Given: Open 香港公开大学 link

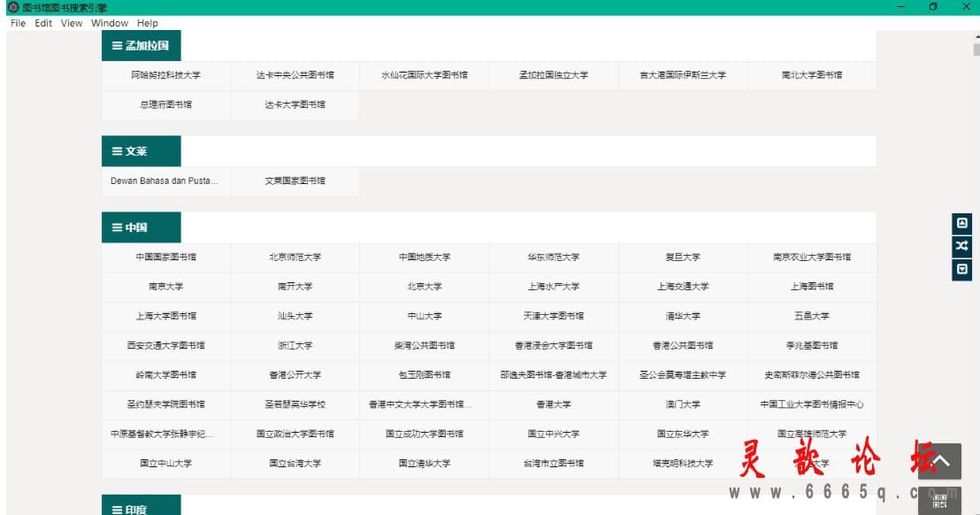Looking at the screenshot, I should click(295, 375).
